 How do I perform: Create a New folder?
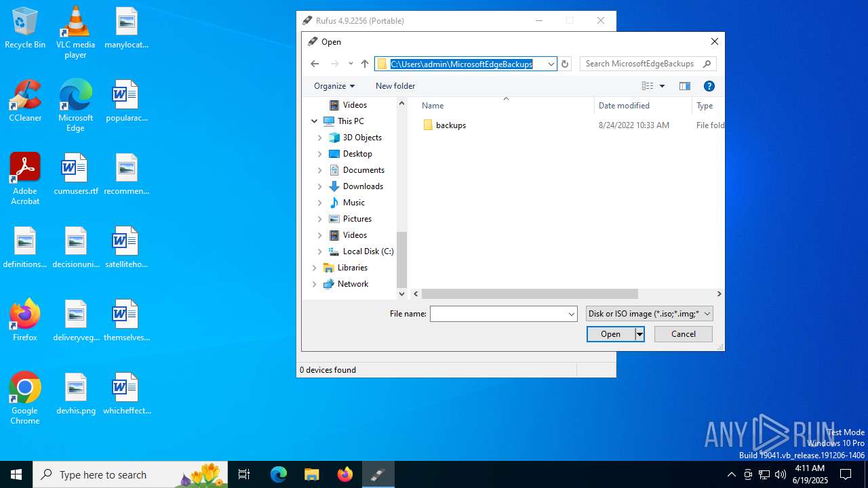395,86
